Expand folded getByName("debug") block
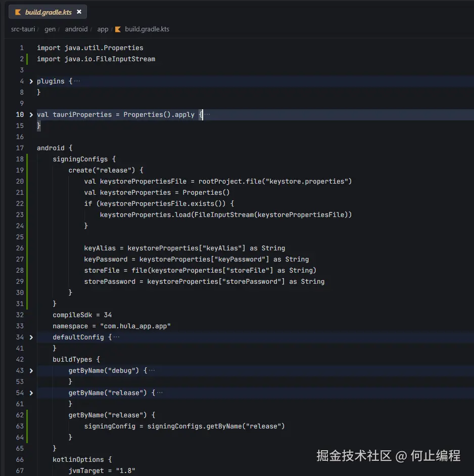Viewport: 474px width, 476px height. click(x=31, y=371)
